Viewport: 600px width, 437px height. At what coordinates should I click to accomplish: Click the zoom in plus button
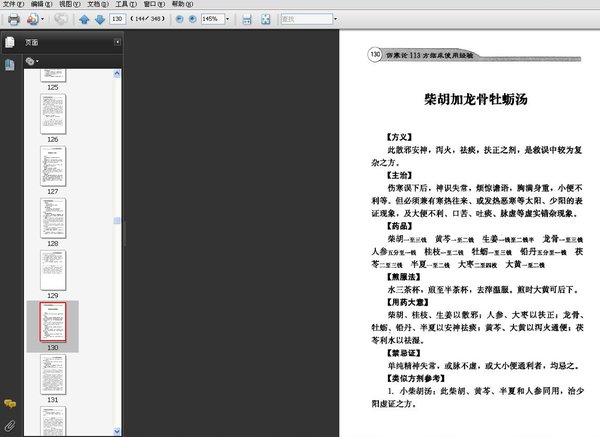point(192,19)
